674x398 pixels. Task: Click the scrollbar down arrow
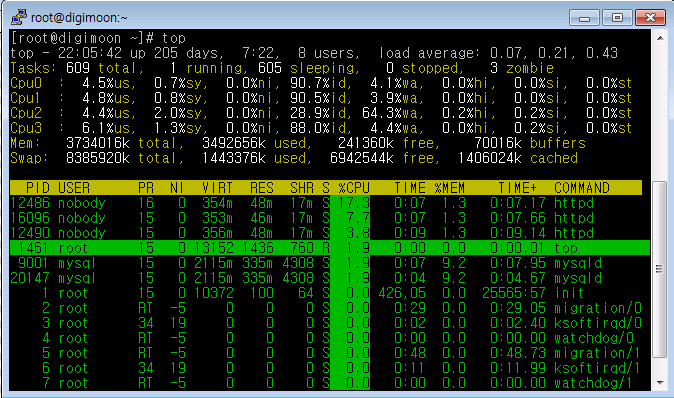[660, 383]
